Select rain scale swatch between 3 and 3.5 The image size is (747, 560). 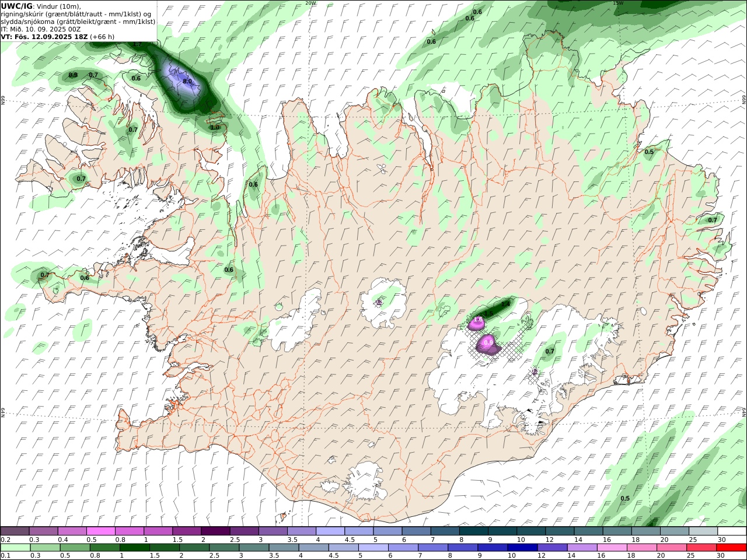pyautogui.click(x=254, y=547)
